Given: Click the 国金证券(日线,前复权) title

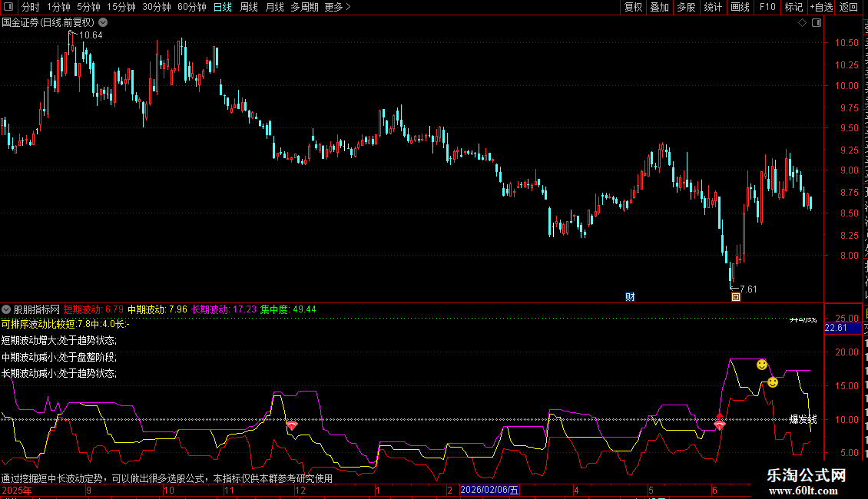Looking at the screenshot, I should tap(48, 23).
